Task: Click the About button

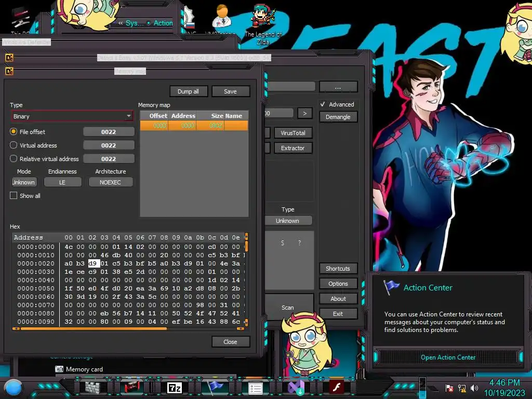Action: 338,299
